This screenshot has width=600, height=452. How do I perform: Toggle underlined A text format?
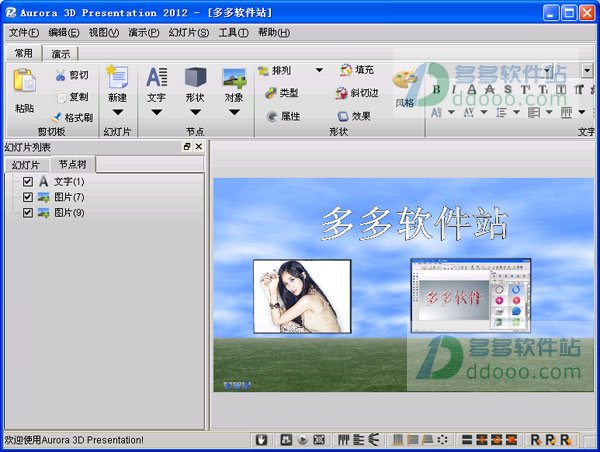[472, 90]
